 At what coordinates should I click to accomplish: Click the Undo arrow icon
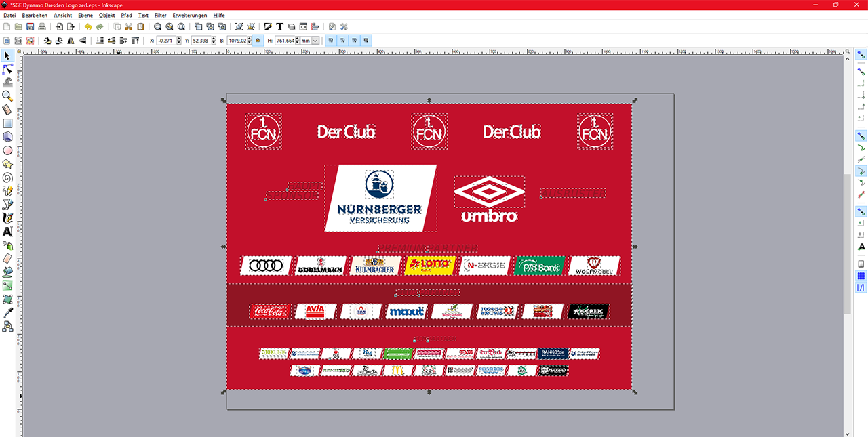(x=87, y=27)
